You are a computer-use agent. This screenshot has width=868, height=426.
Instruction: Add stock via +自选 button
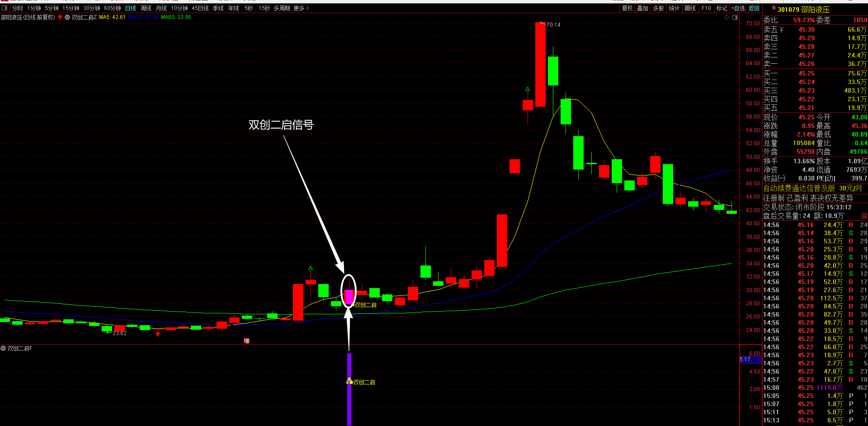pyautogui.click(x=738, y=8)
